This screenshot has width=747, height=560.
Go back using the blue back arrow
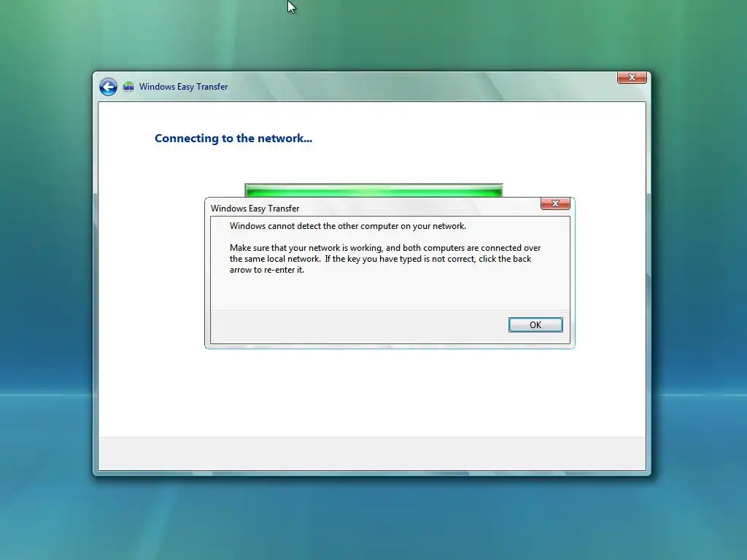tap(108, 87)
